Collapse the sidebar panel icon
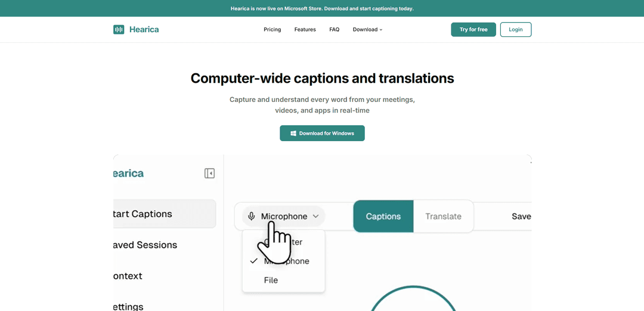 [209, 173]
